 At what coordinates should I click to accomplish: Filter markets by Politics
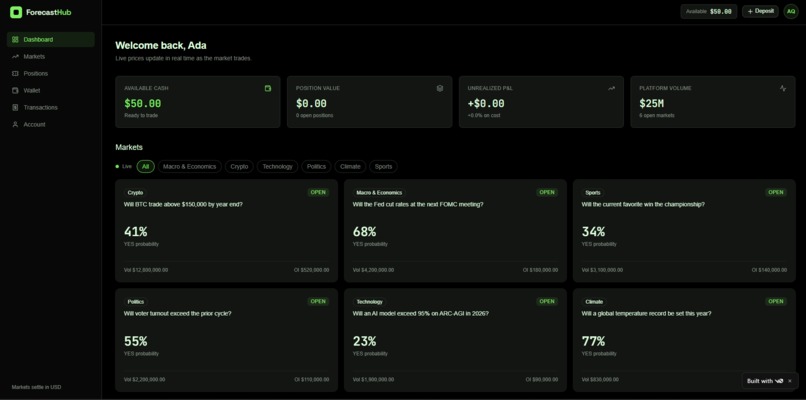(317, 167)
